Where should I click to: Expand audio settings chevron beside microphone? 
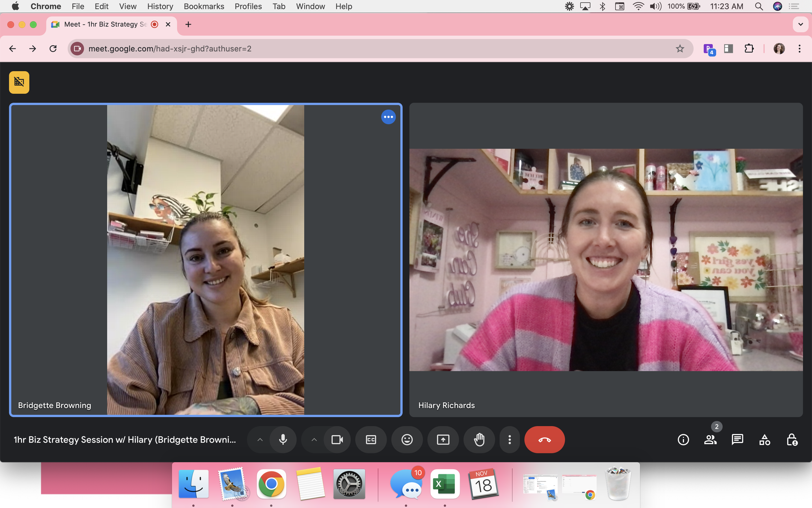coord(260,439)
